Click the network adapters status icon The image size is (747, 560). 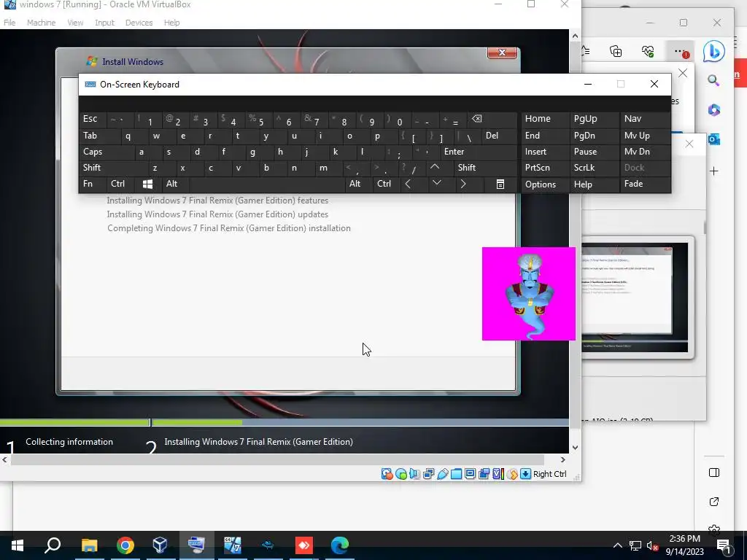pyautogui.click(x=428, y=474)
